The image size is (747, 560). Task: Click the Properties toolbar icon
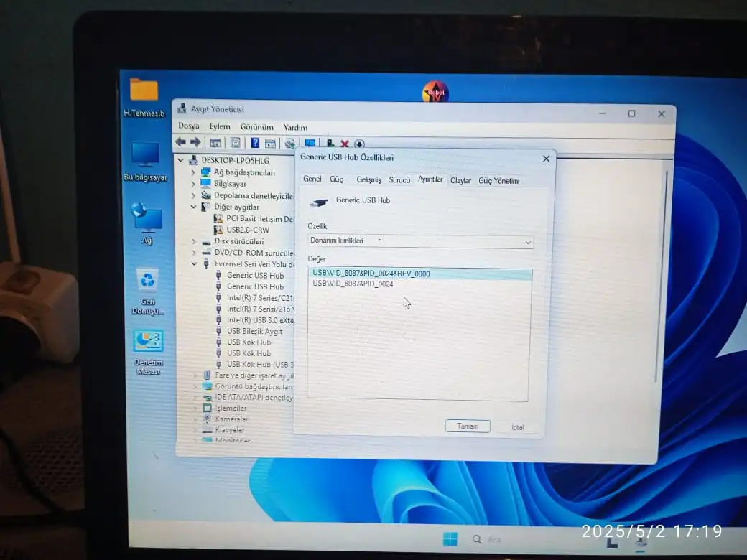236,143
